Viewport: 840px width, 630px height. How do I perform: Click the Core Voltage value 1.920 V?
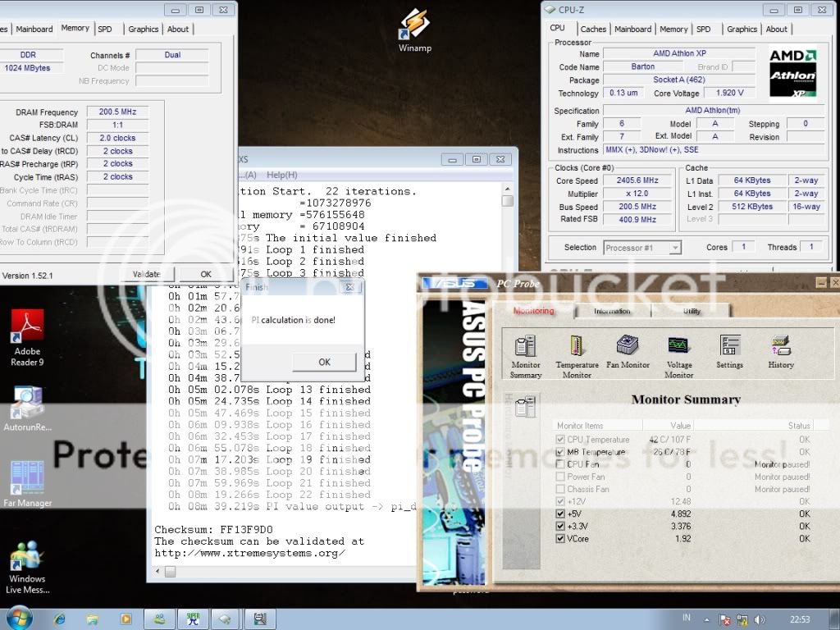pos(729,93)
